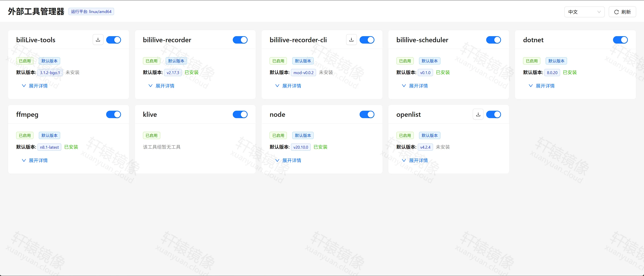
Task: Expand openlist card details
Action: (415, 160)
